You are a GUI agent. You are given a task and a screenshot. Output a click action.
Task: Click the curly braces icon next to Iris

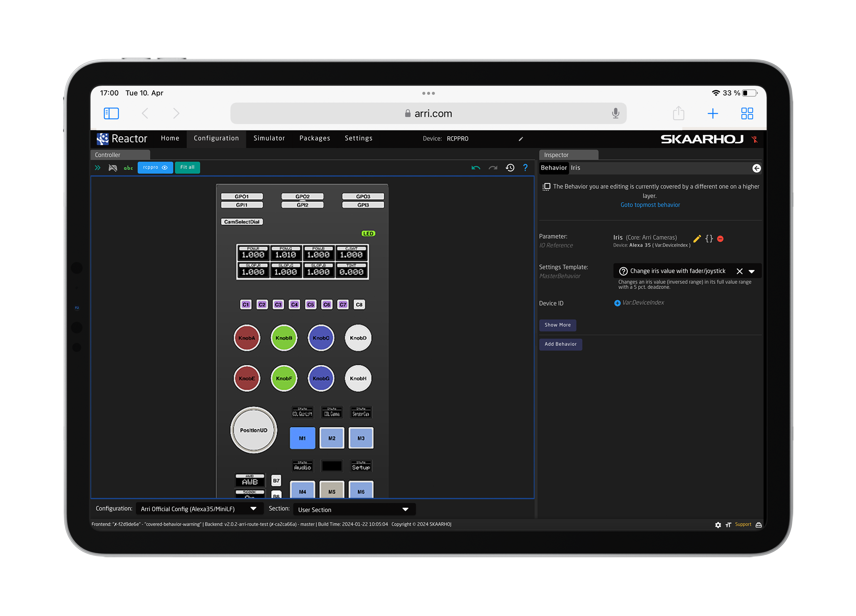coord(709,239)
